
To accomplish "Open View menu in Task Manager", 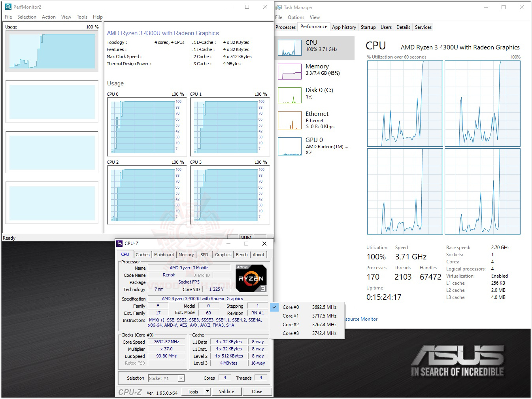I will [x=315, y=17].
